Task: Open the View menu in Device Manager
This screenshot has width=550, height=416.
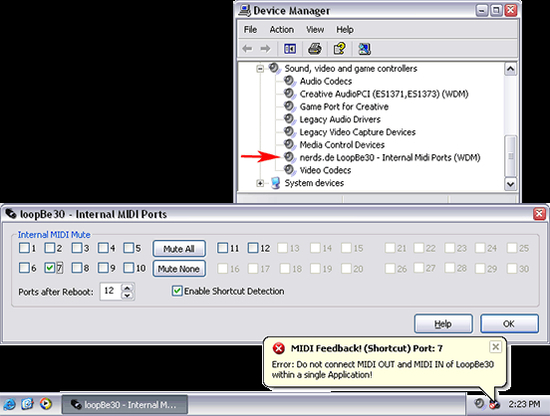Action: point(315,29)
